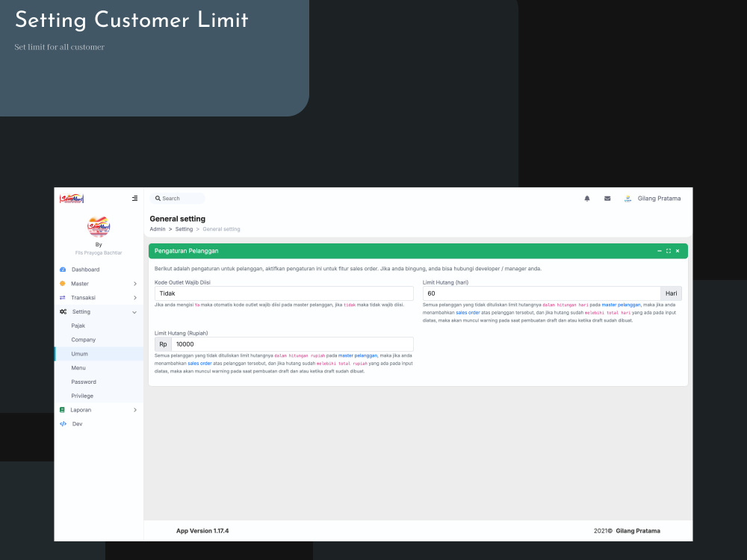Click the chevron next to Master

134,284
